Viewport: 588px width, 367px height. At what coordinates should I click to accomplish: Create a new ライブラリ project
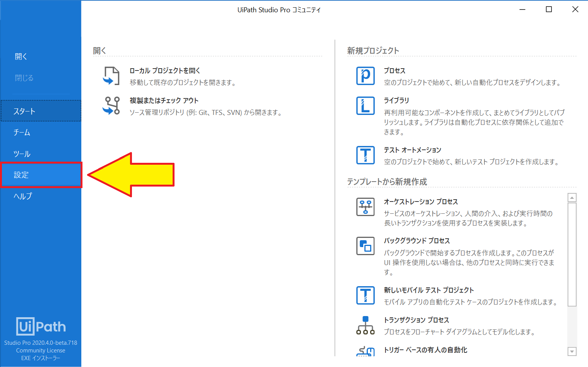pos(397,100)
